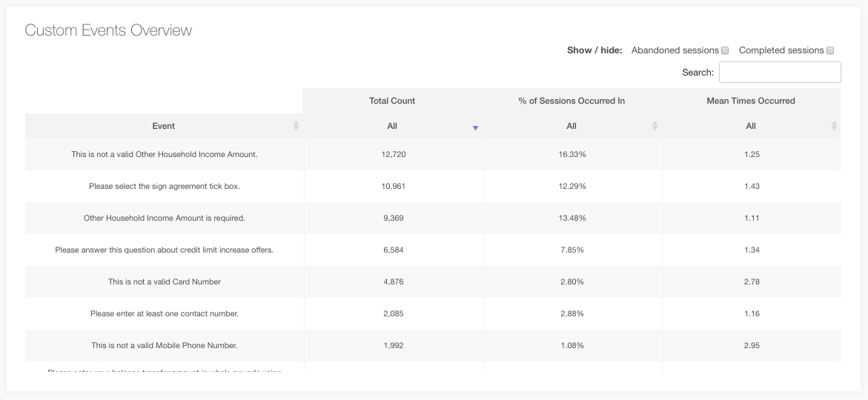The image size is (868, 400).
Task: Select the invalid Mobile Phone Number row
Action: 164,346
